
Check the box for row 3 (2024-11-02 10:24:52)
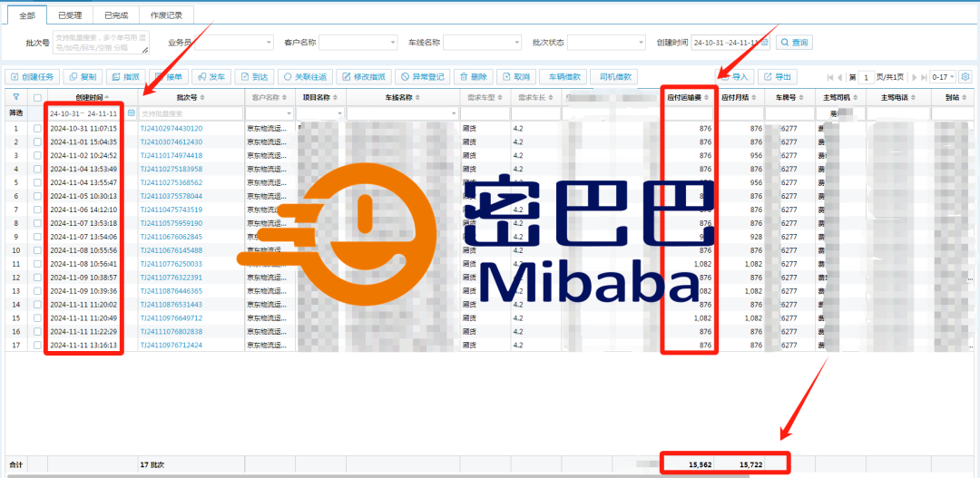coord(37,155)
